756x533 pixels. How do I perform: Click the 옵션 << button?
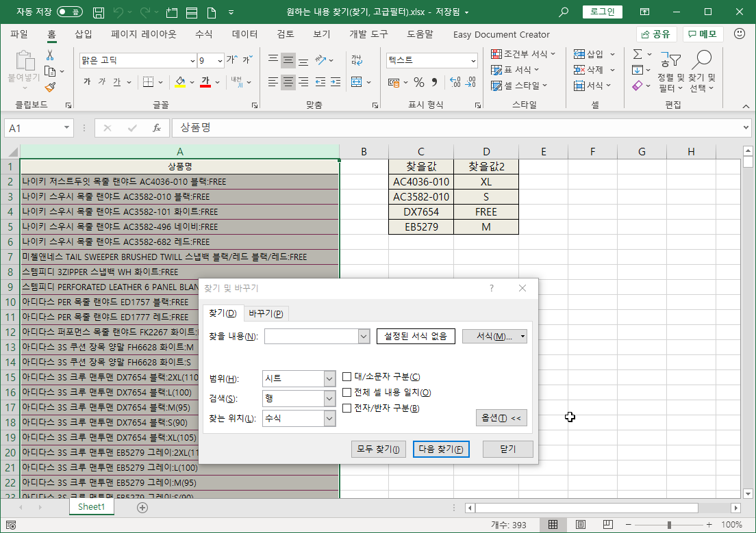pos(501,418)
